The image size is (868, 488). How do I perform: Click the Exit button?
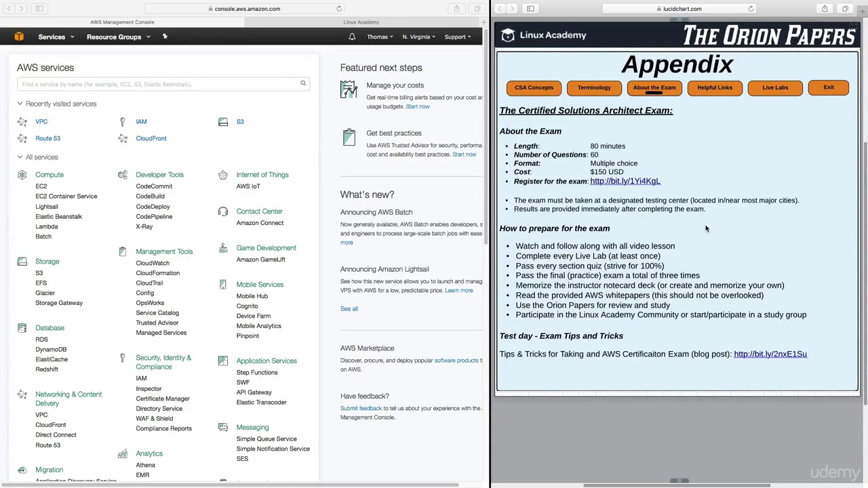coord(829,87)
